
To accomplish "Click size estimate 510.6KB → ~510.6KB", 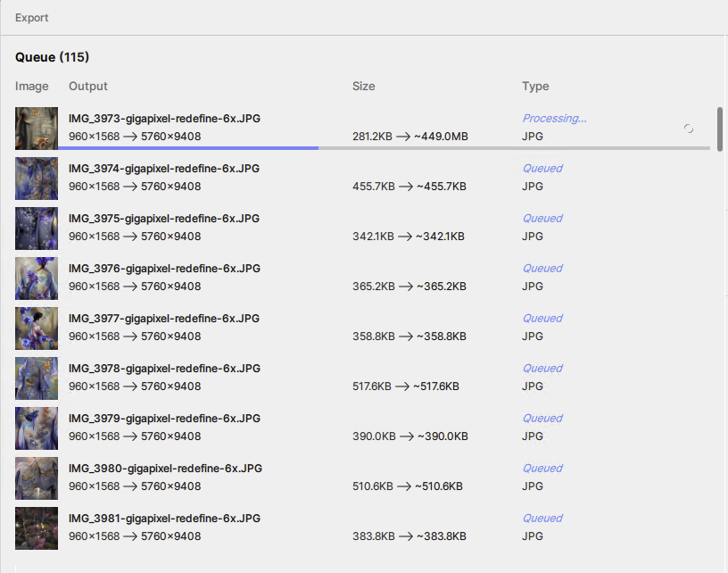I will (x=407, y=486).
